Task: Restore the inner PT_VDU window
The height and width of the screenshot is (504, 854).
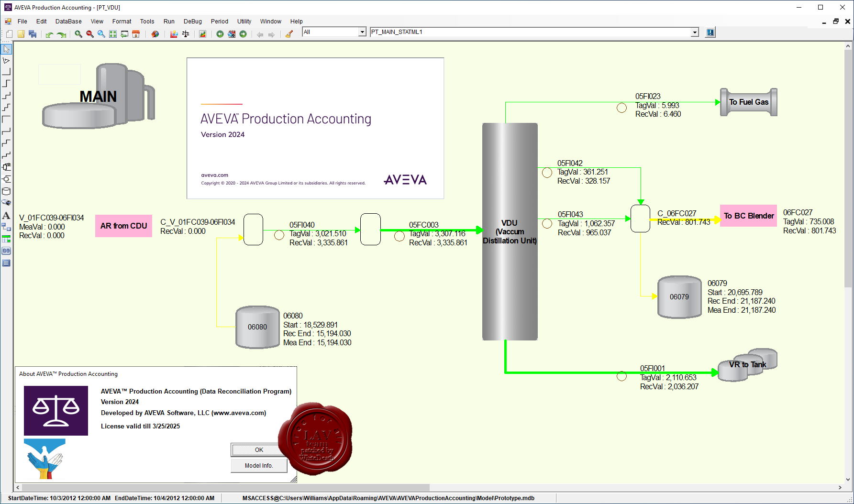Action: 836,22
